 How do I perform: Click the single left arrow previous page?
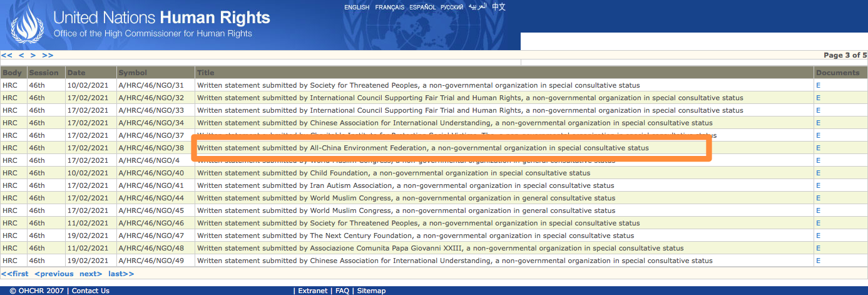click(x=22, y=55)
